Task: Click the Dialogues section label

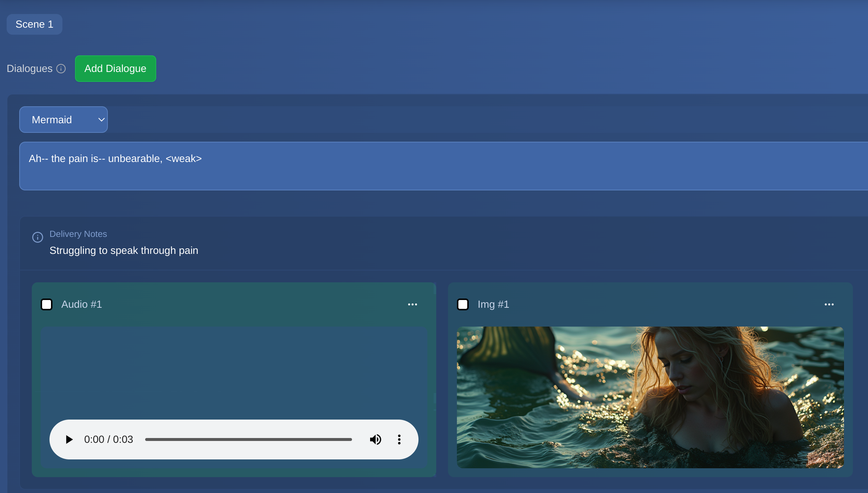Action: (30, 69)
